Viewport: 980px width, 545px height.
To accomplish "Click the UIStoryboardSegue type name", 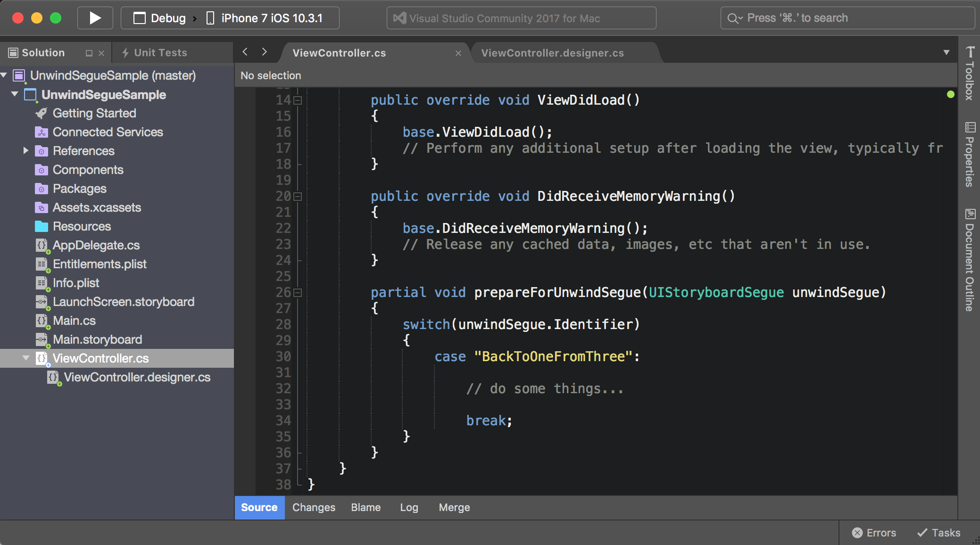I will [x=716, y=292].
